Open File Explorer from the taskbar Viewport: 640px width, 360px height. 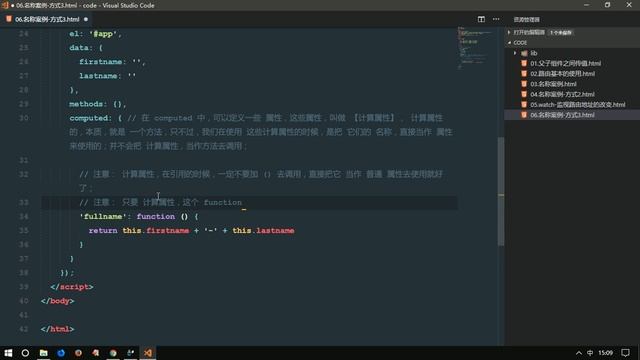[x=43, y=353]
